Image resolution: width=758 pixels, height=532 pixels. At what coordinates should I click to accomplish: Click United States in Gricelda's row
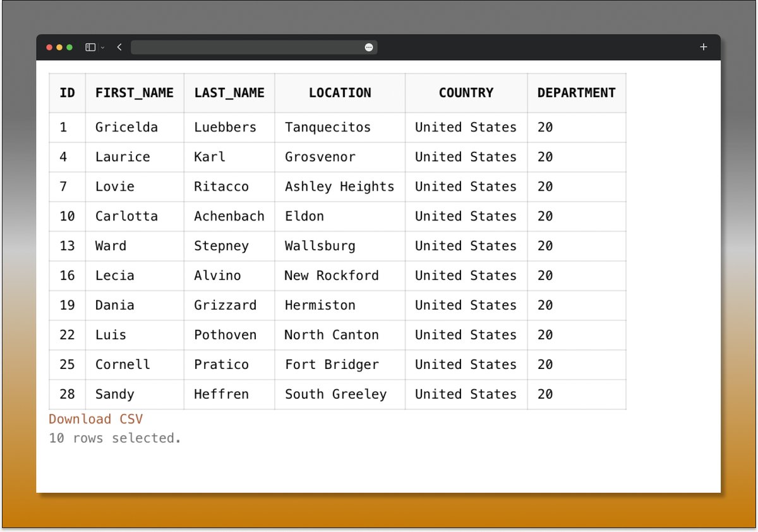coord(466,127)
